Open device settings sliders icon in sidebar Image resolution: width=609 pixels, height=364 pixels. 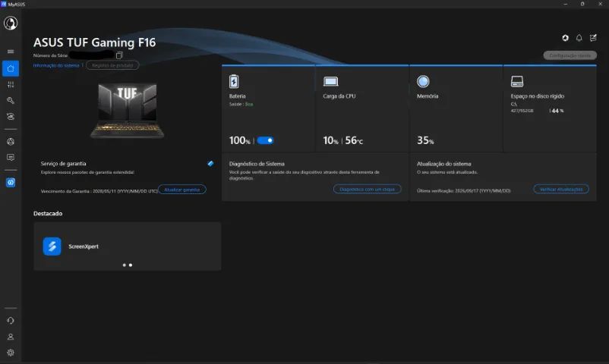click(11, 85)
